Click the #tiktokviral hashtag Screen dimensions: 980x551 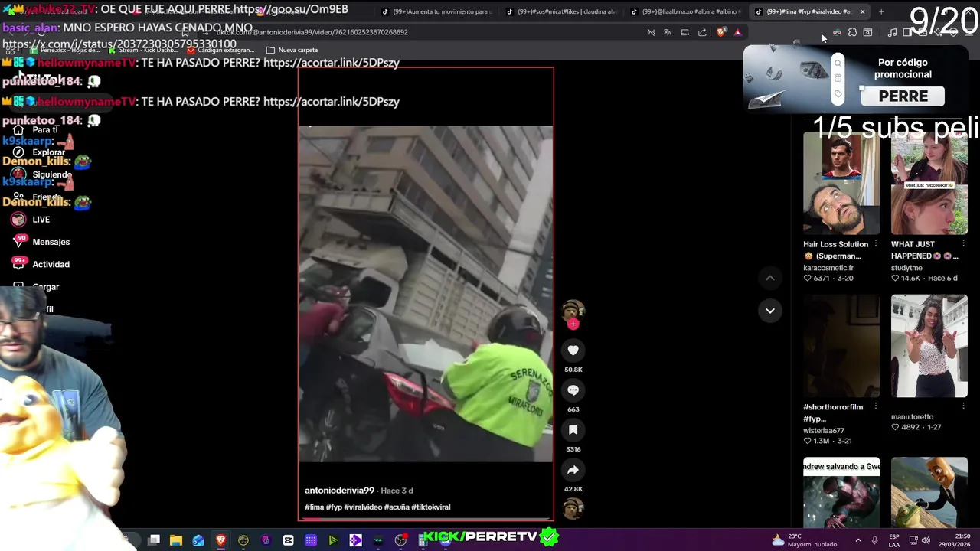[431, 507]
